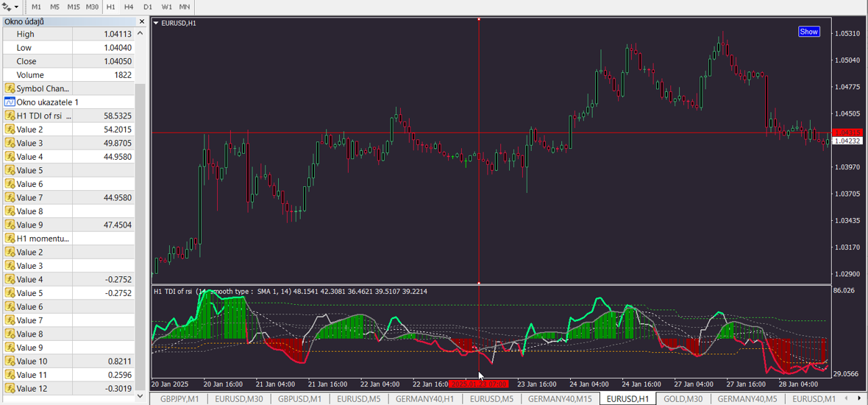Click the Close value 1.04050
Image resolution: width=868 pixels, height=405 pixels.
pyautogui.click(x=118, y=61)
